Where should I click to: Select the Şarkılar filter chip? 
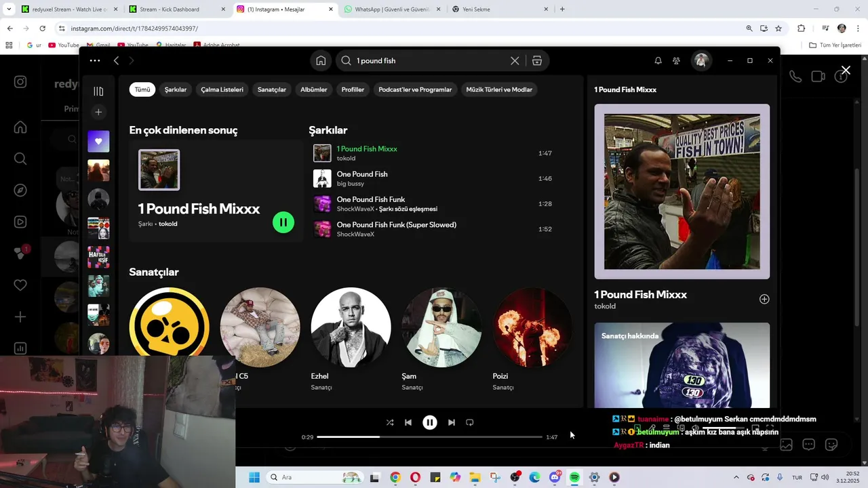coord(176,89)
